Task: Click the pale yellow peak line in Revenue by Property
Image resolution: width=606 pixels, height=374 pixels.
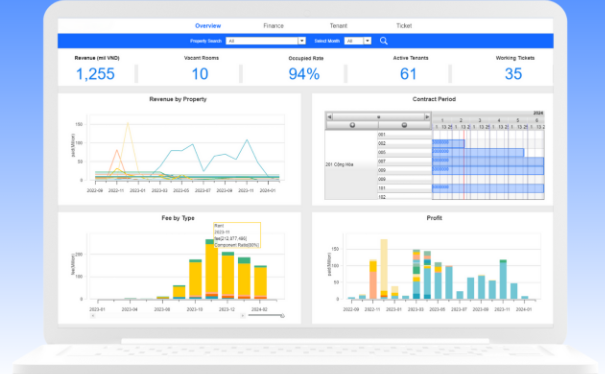Action: (128, 124)
